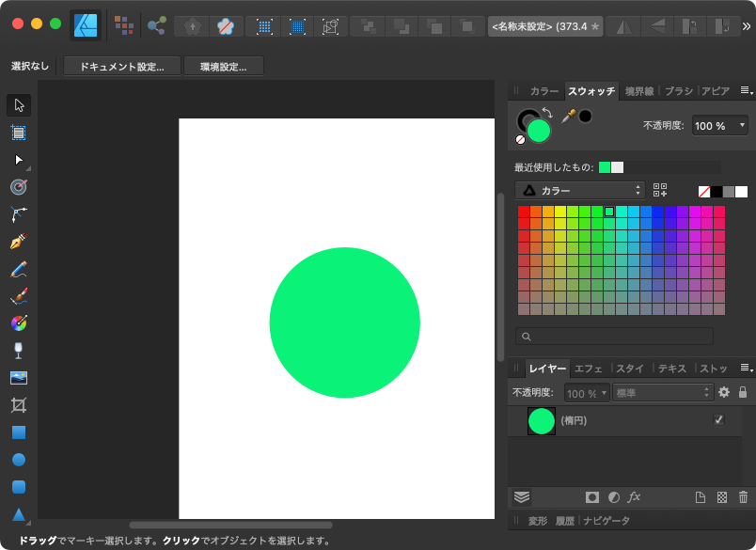The width and height of the screenshot is (756, 550).
Task: Open the 標準 blend mode dropdown
Action: 663,393
